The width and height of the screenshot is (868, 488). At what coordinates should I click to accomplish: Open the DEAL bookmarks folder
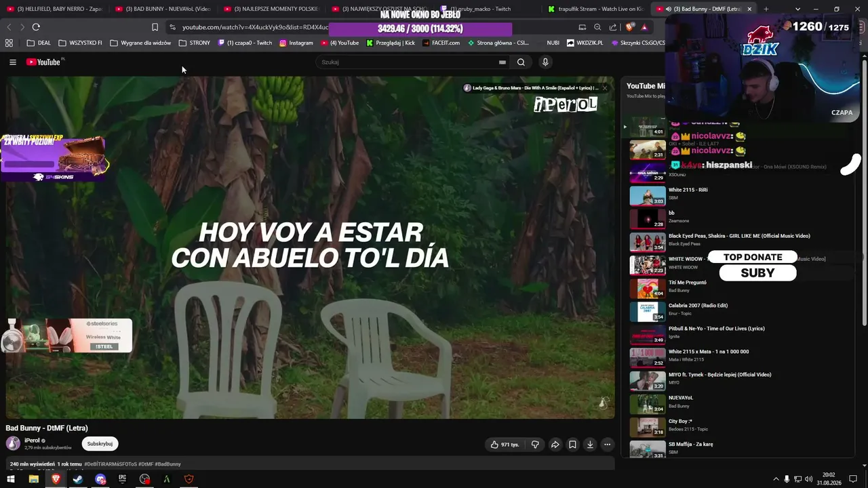(39, 43)
